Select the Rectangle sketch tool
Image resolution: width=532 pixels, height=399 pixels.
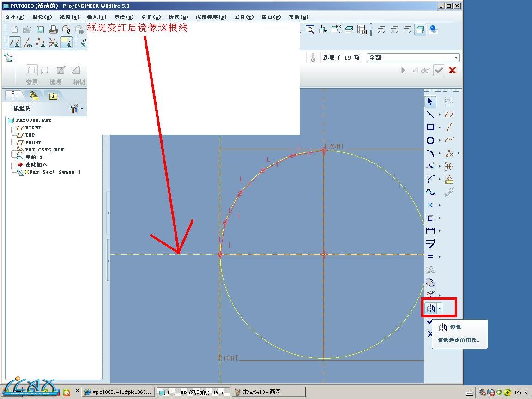430,127
